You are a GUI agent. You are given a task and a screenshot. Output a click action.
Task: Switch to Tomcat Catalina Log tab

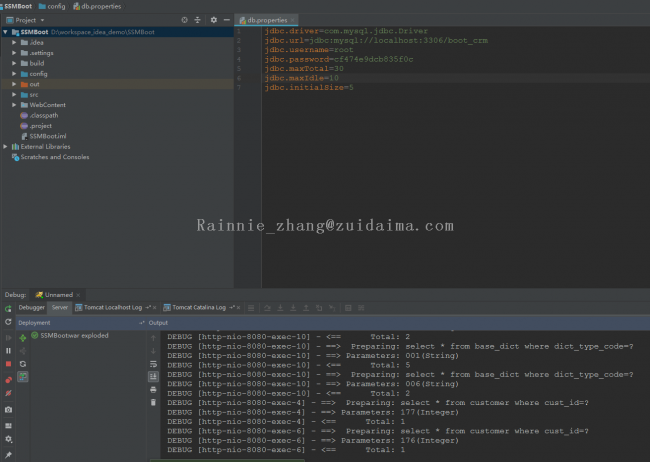pyautogui.click(x=200, y=308)
